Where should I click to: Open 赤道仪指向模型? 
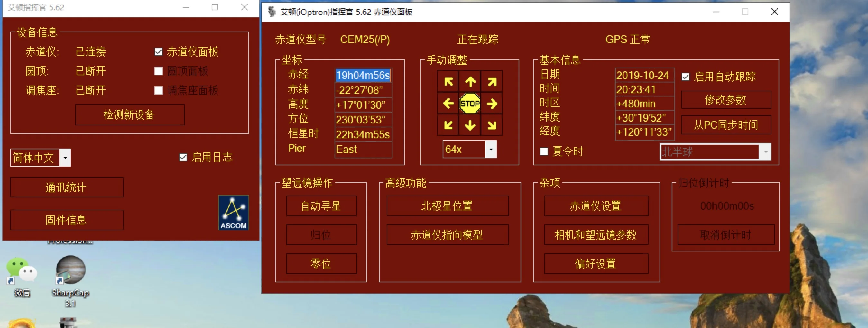coord(448,235)
